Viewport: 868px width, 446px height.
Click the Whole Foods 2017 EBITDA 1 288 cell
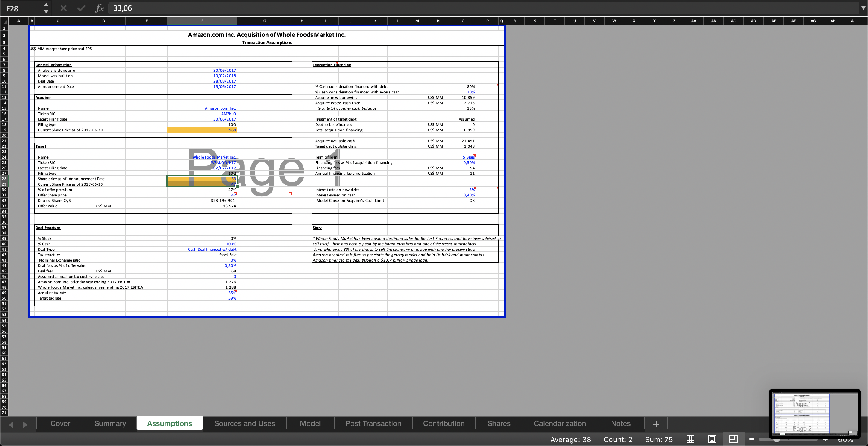(x=202, y=288)
